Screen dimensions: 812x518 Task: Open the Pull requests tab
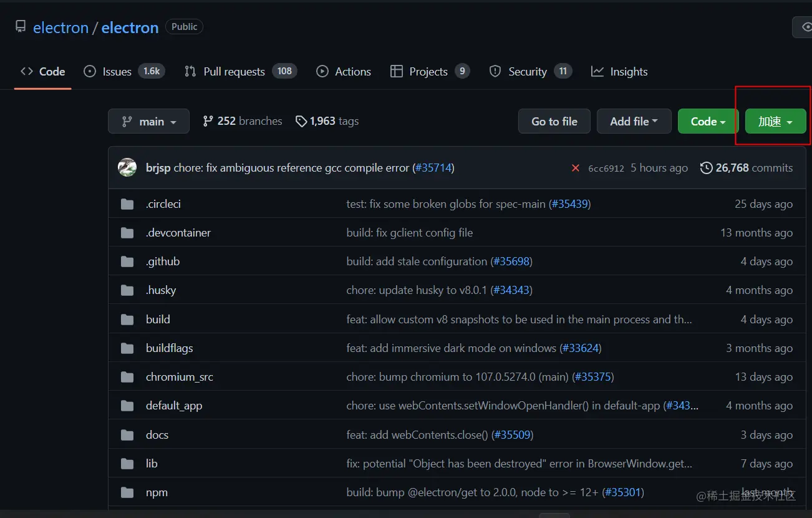pos(241,72)
